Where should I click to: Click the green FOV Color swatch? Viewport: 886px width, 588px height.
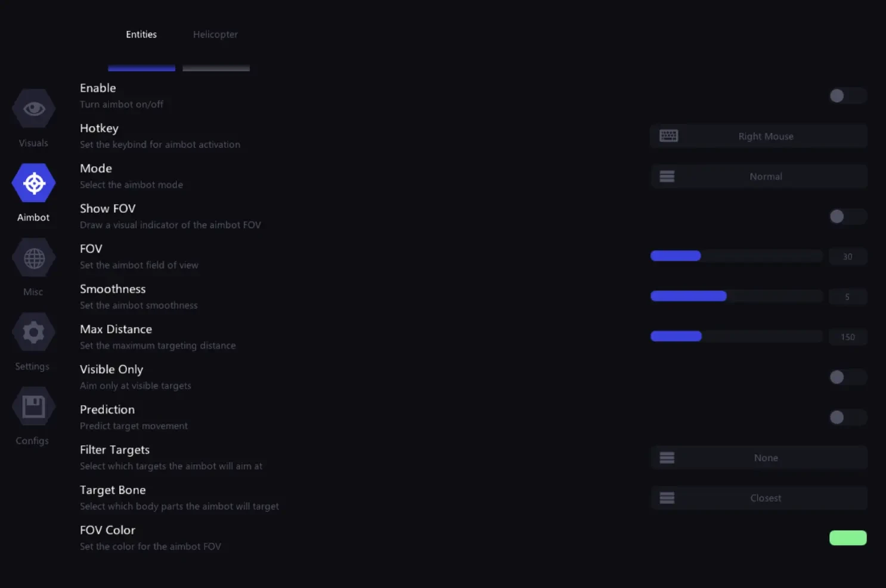tap(848, 538)
